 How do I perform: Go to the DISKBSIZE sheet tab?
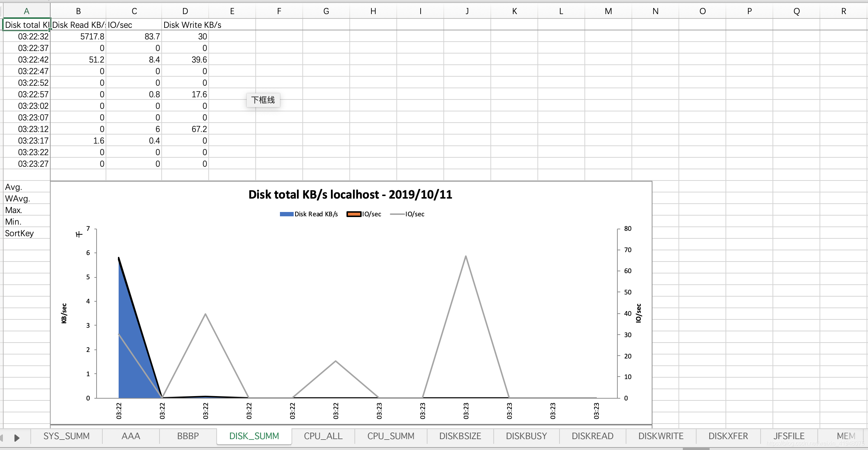pyautogui.click(x=460, y=436)
